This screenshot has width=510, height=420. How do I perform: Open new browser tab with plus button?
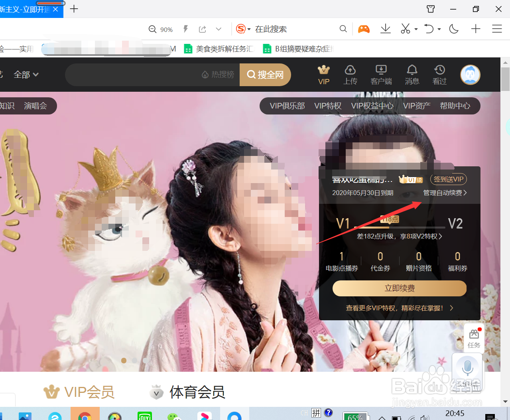(x=74, y=9)
